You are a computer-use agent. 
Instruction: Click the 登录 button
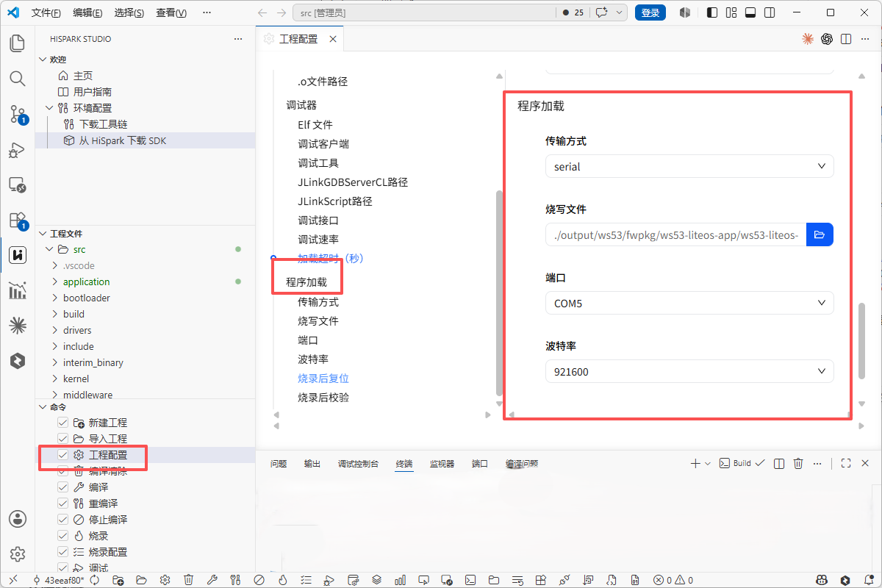tap(650, 12)
